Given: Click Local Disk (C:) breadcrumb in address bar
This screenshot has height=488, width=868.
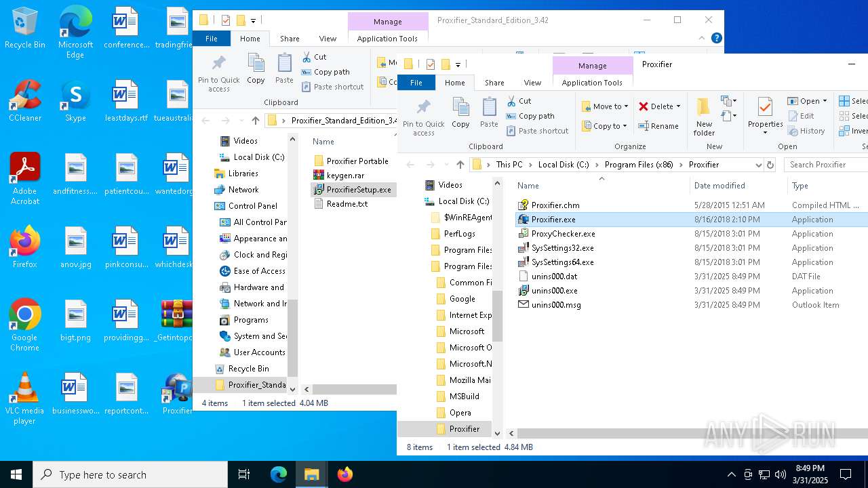Looking at the screenshot, I should point(564,165).
